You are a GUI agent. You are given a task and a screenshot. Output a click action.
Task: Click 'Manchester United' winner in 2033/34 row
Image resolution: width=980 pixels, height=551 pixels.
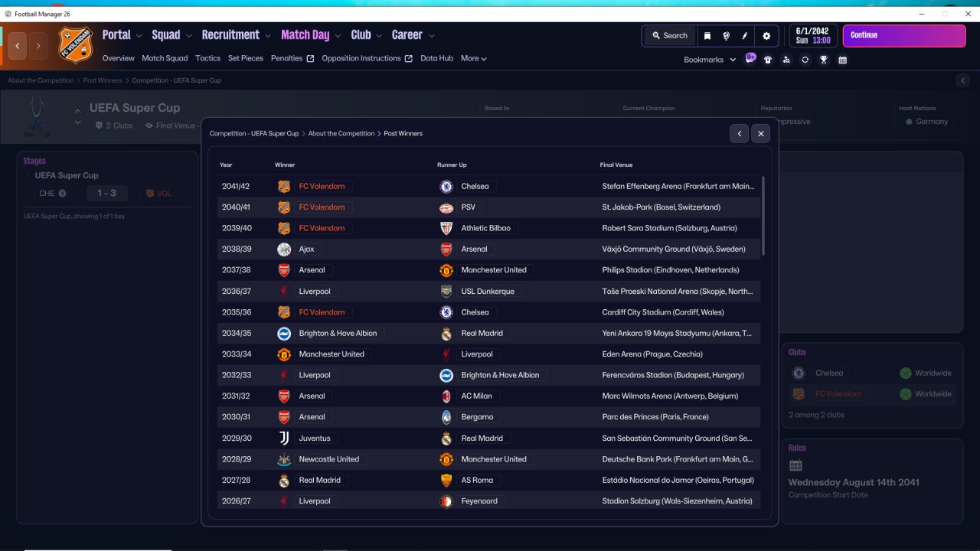pos(332,354)
